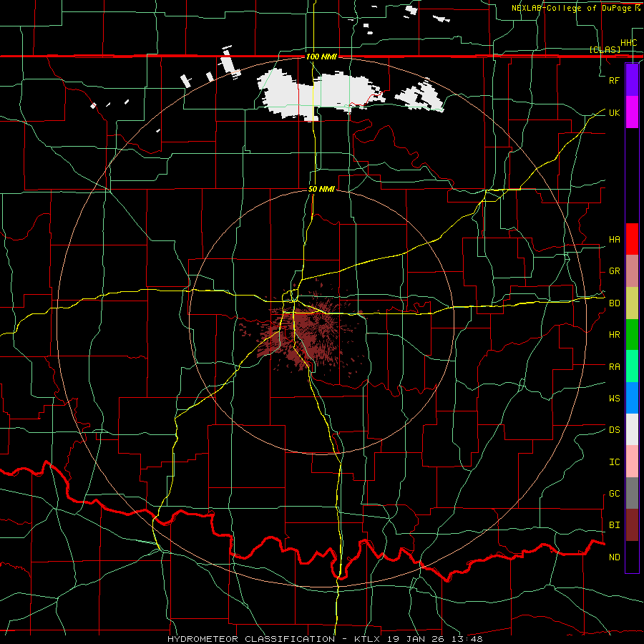Click the UK legend label

click(614, 112)
